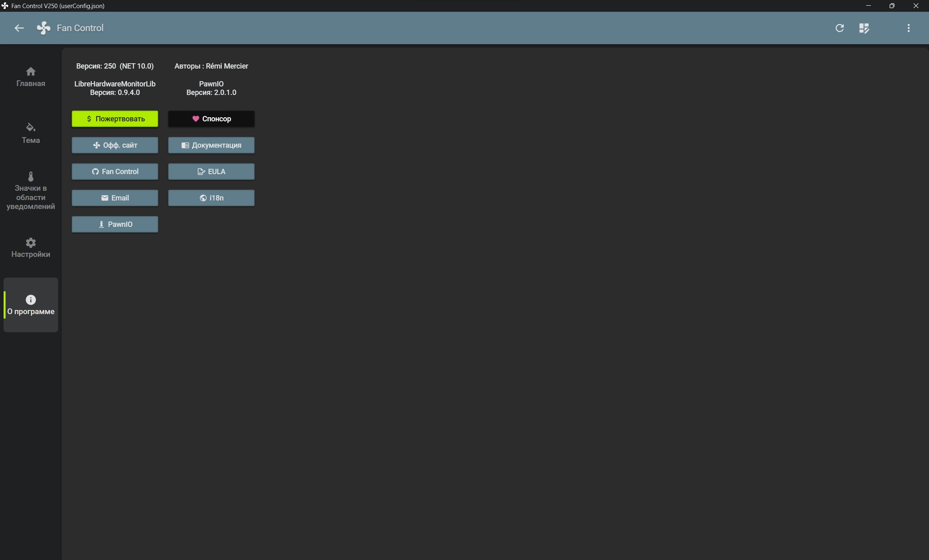Open the three-dot overflow menu

[x=908, y=28]
